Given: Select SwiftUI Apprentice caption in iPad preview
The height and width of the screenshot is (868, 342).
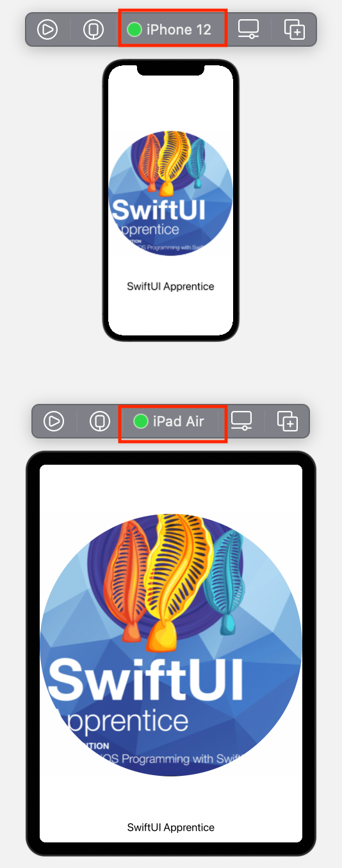Looking at the screenshot, I should 170,827.
